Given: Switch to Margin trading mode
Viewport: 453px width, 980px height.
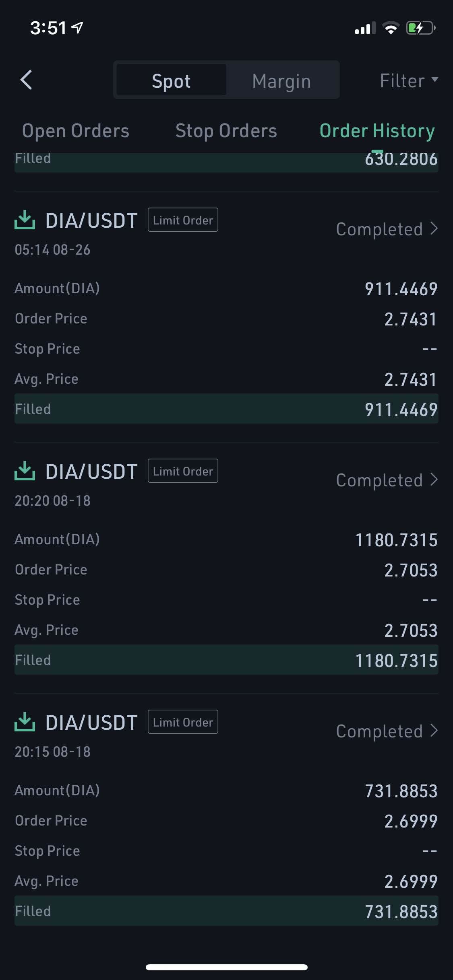Looking at the screenshot, I should tap(281, 80).
